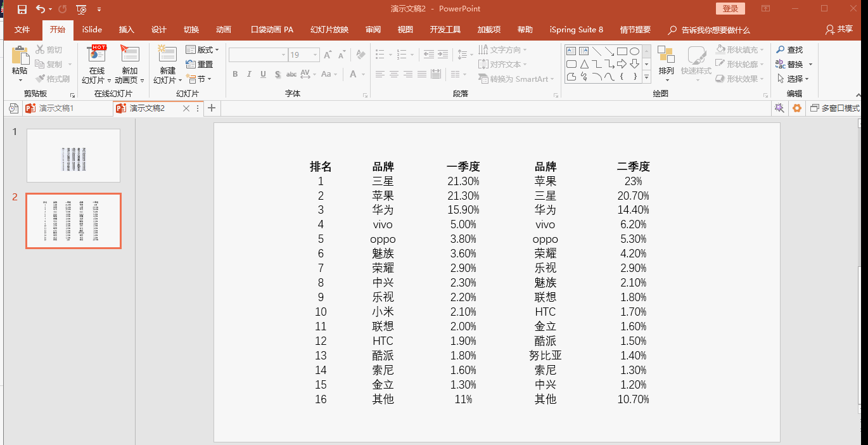Switch to the Pocket Animation (口袋动画 PA) tab

coord(272,30)
